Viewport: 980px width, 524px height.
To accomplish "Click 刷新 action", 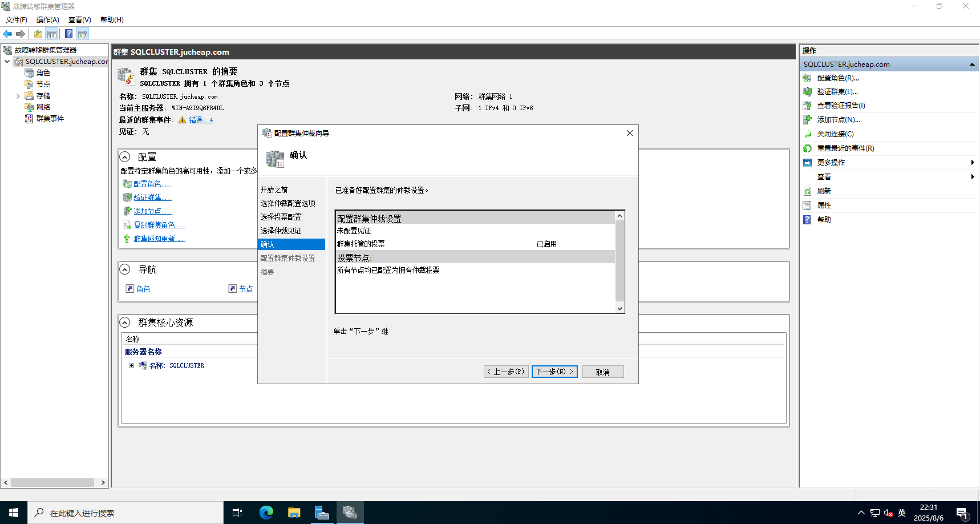I will (824, 191).
